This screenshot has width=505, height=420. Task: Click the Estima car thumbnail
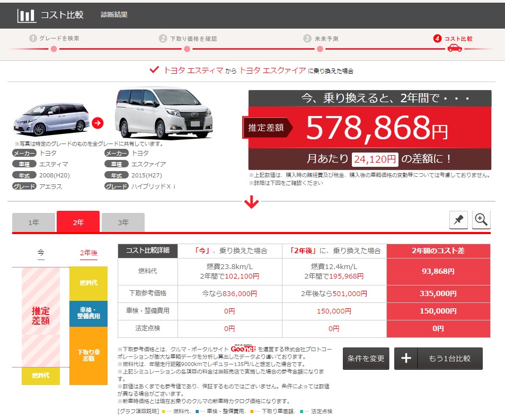tap(51, 119)
